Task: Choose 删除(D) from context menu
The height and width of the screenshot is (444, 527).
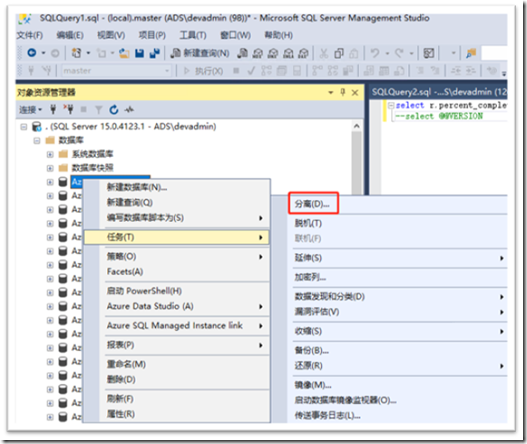Action: [x=176, y=379]
